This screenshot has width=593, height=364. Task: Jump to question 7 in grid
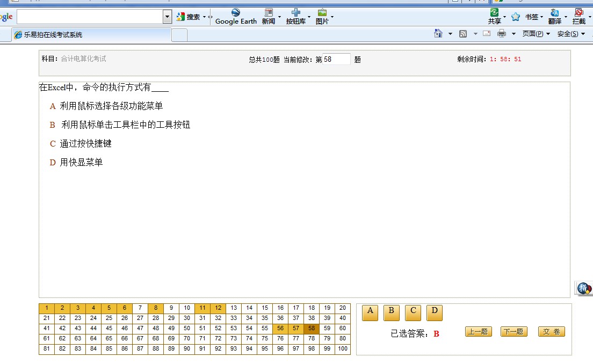pos(140,308)
